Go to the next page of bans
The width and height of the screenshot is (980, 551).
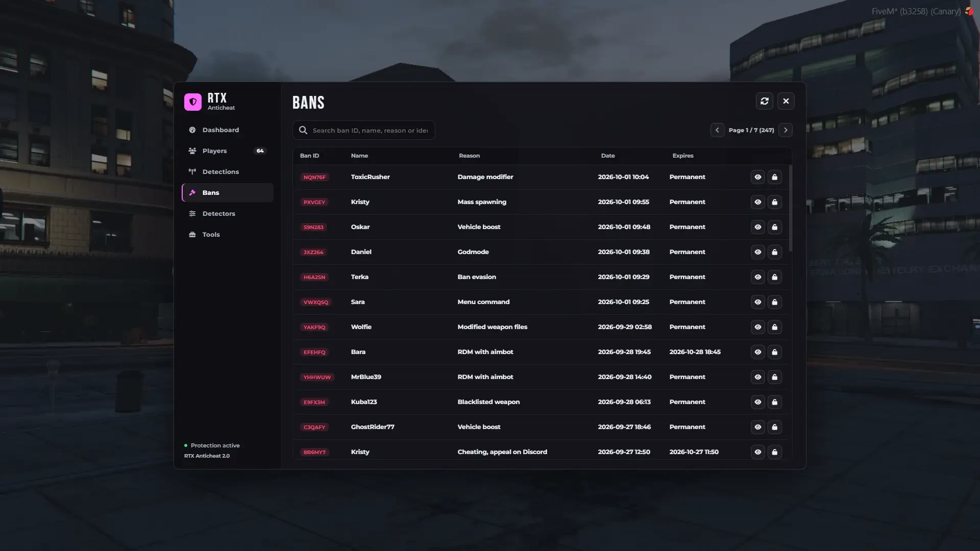[x=786, y=130]
